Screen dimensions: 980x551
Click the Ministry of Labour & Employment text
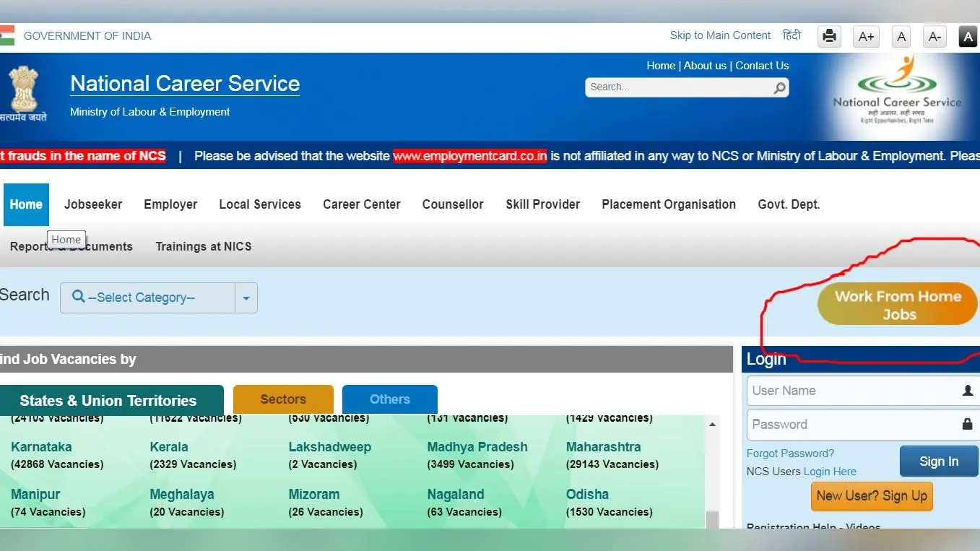pyautogui.click(x=149, y=112)
